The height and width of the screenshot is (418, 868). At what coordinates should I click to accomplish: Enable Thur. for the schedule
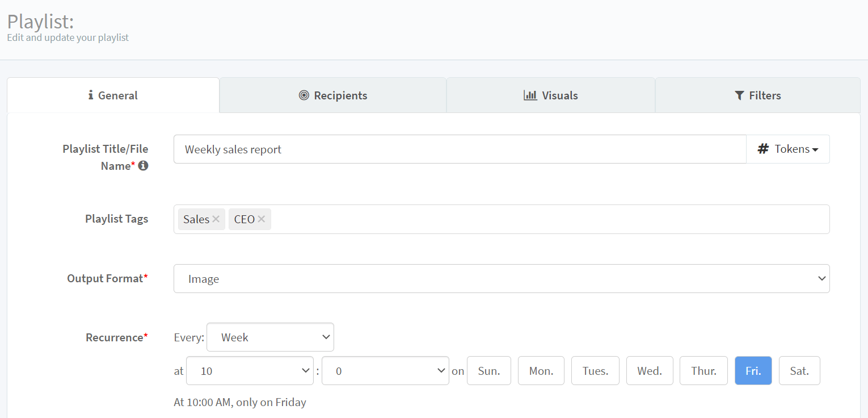pyautogui.click(x=703, y=371)
